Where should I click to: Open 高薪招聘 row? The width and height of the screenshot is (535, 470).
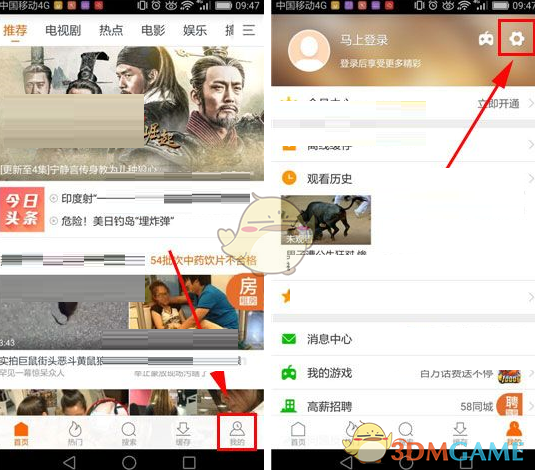pyautogui.click(x=403, y=405)
